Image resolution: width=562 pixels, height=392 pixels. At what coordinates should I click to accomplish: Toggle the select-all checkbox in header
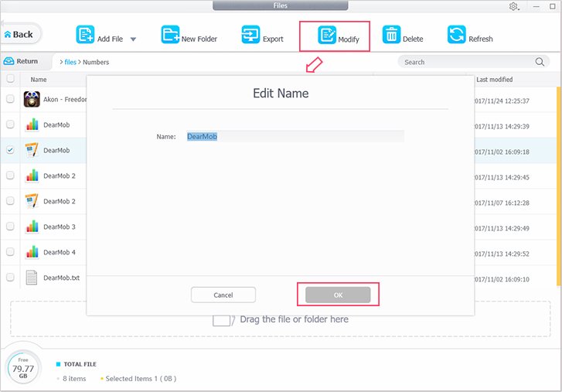[10, 78]
